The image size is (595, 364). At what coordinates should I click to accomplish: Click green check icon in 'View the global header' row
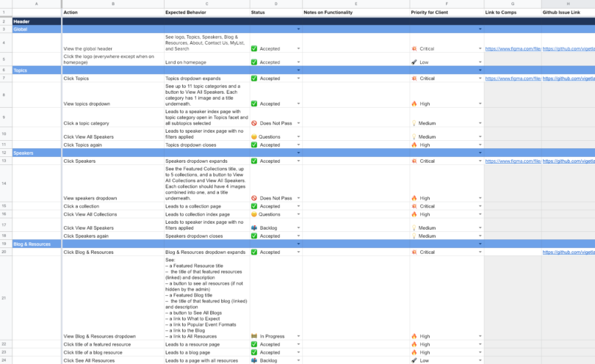[254, 48]
